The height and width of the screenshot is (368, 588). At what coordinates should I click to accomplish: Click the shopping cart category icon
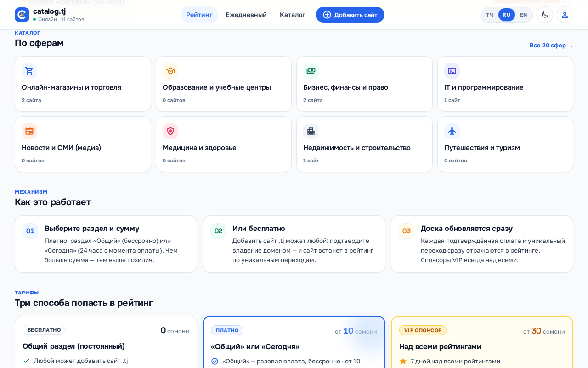point(29,71)
